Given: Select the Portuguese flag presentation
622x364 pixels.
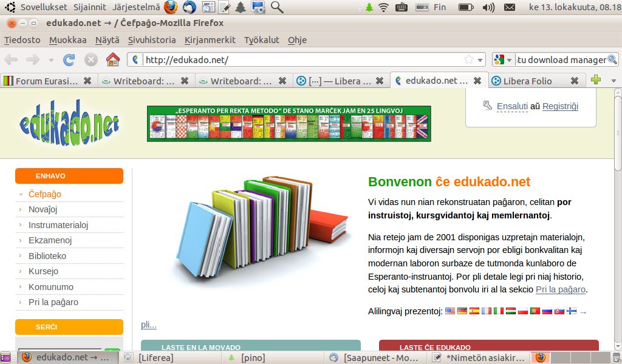Looking at the screenshot, I should [535, 311].
